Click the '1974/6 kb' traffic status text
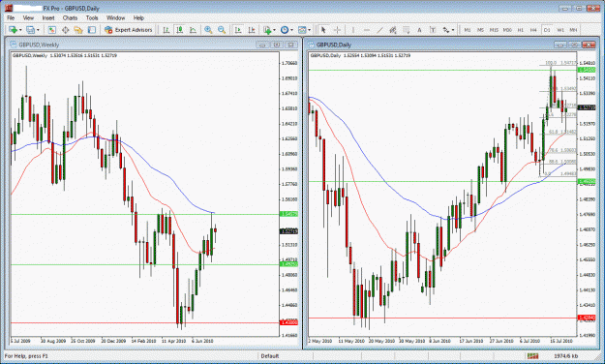The height and width of the screenshot is (364, 605). coord(566,356)
